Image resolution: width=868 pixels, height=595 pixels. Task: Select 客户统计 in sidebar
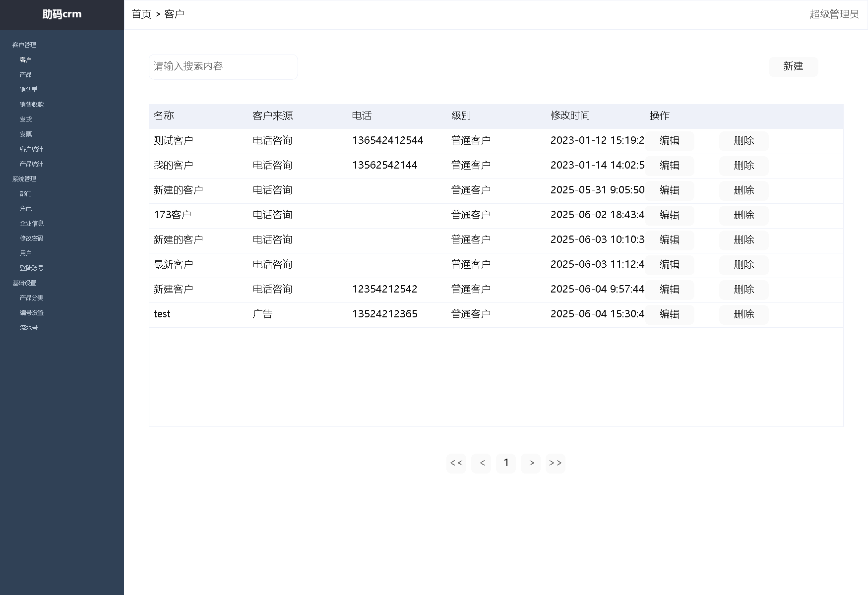coord(32,149)
